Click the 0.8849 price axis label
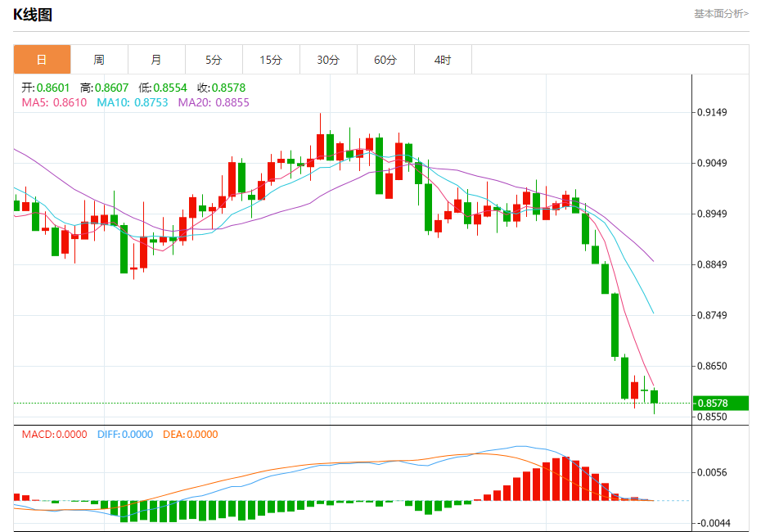761x532 pixels. (x=712, y=264)
